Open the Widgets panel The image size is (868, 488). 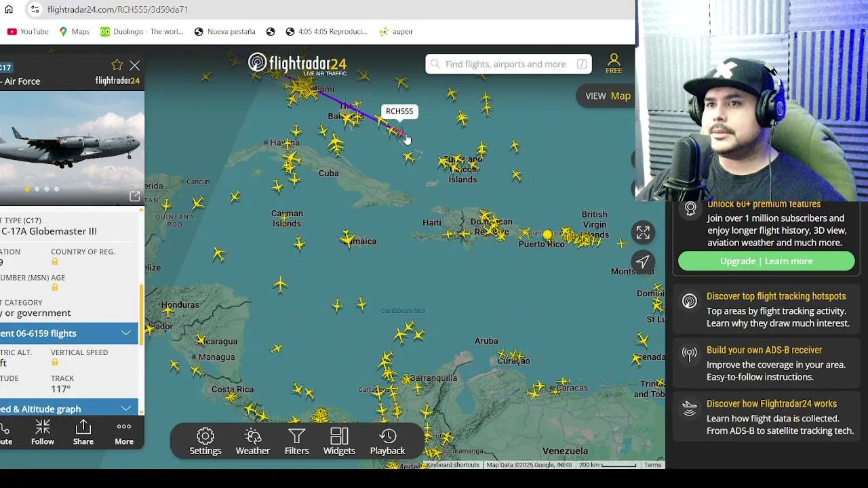(339, 441)
